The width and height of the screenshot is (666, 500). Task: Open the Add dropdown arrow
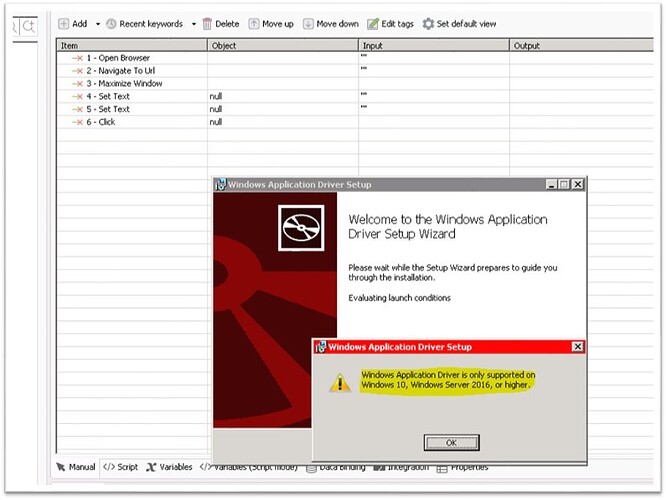coord(98,24)
